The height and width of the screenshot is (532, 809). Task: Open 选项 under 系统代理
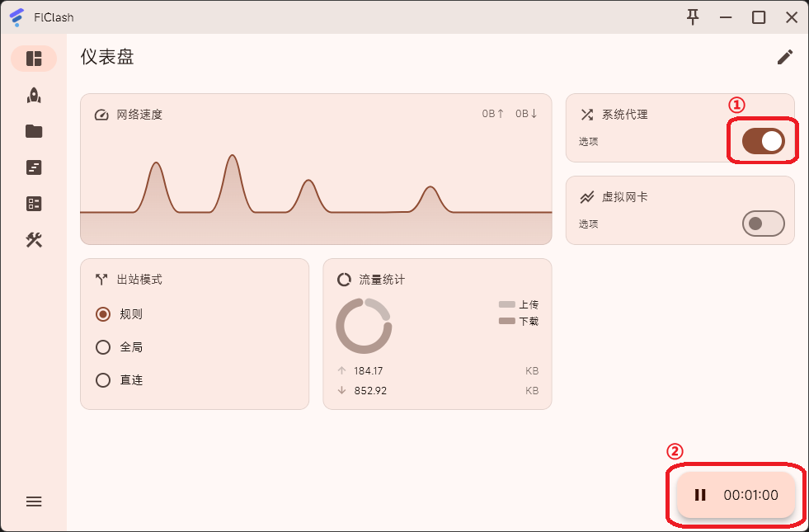click(x=587, y=141)
